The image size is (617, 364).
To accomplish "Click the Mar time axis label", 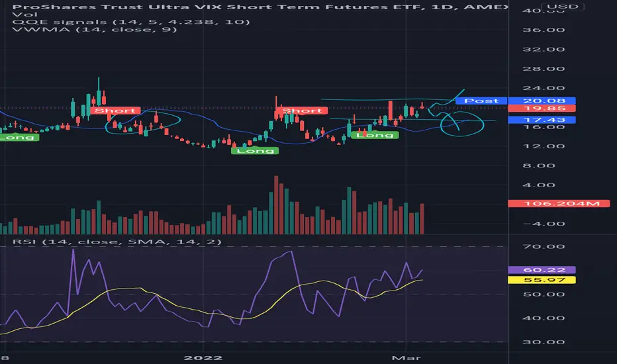I will point(406,357).
